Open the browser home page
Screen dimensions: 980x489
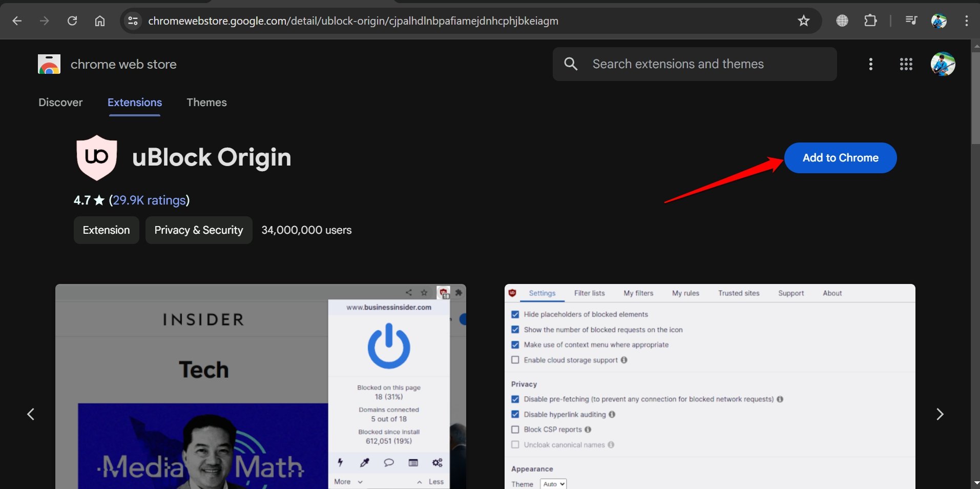click(100, 21)
